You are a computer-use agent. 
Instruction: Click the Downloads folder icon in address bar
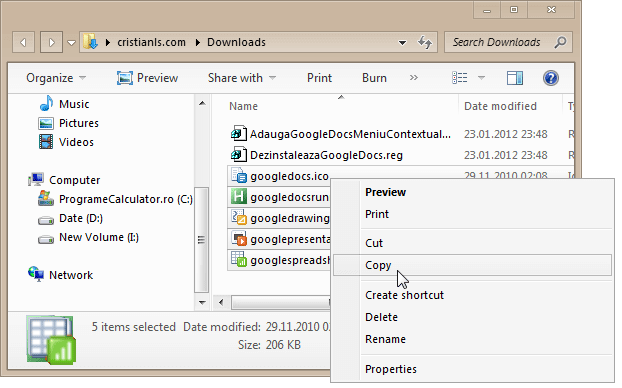tap(90, 42)
